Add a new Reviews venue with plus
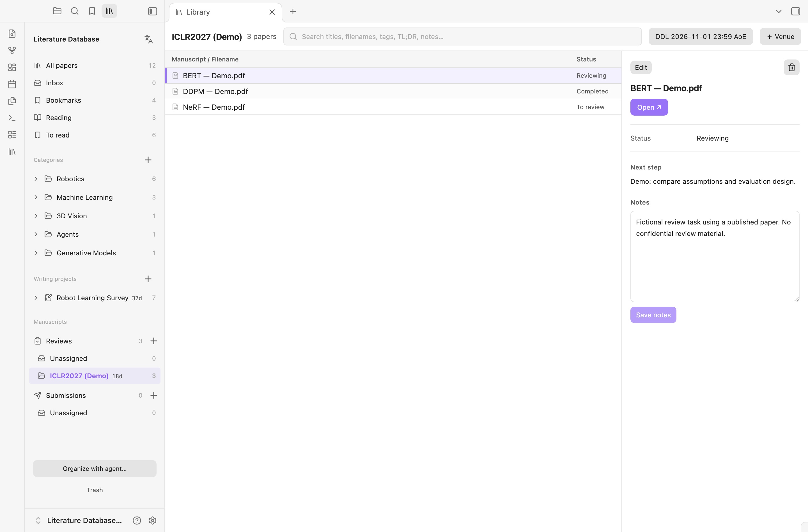 (x=154, y=341)
